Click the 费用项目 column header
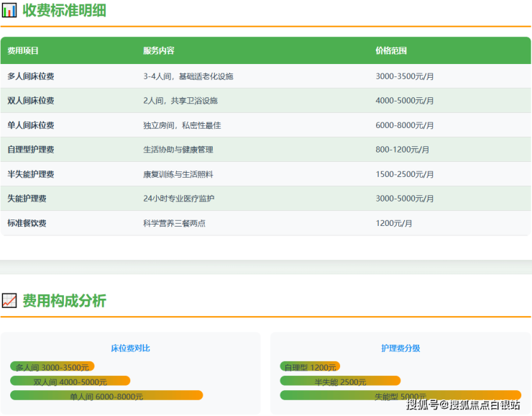The height and width of the screenshot is (416, 532). [23, 51]
